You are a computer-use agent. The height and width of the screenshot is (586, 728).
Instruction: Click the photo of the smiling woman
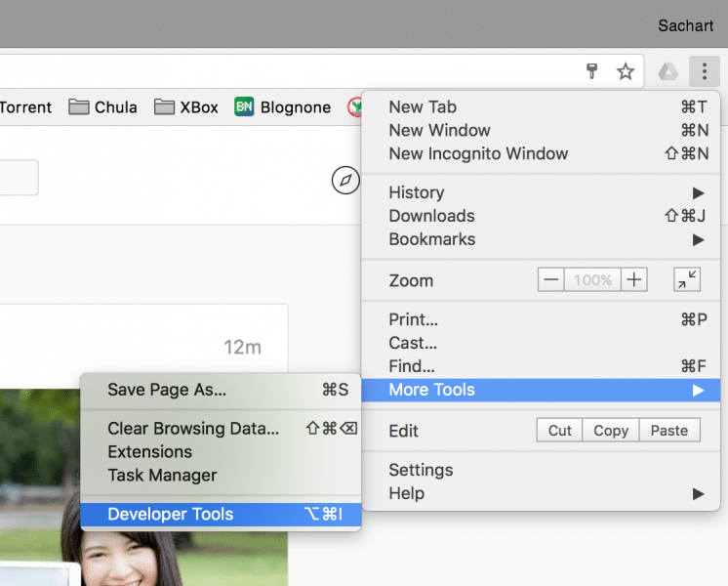click(143, 487)
